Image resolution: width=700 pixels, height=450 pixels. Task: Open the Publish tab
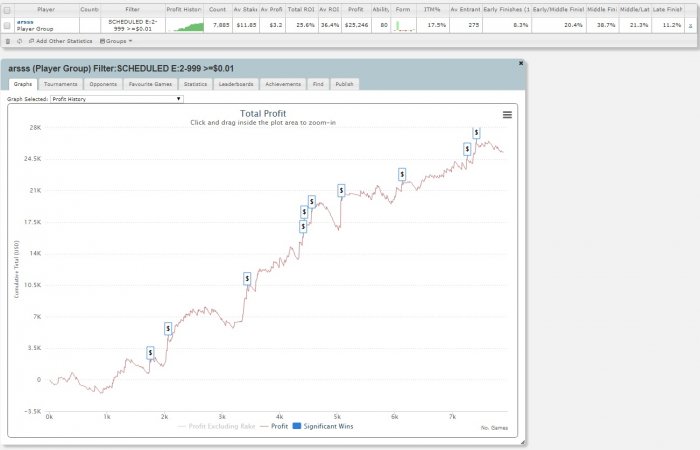[344, 84]
